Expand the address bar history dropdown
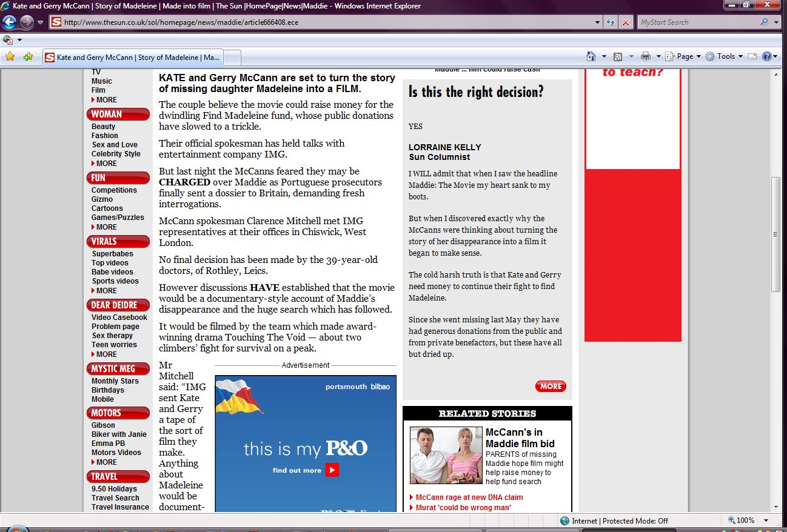The height and width of the screenshot is (532, 787). point(598,22)
